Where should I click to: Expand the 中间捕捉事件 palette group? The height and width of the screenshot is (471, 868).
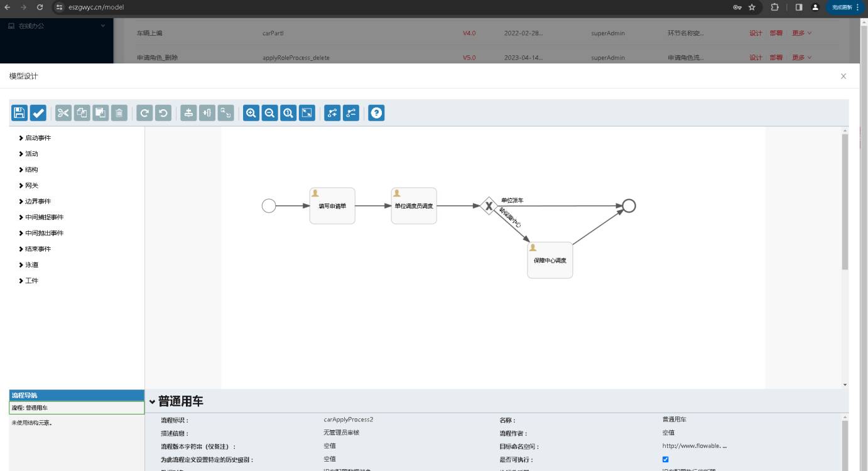click(41, 217)
